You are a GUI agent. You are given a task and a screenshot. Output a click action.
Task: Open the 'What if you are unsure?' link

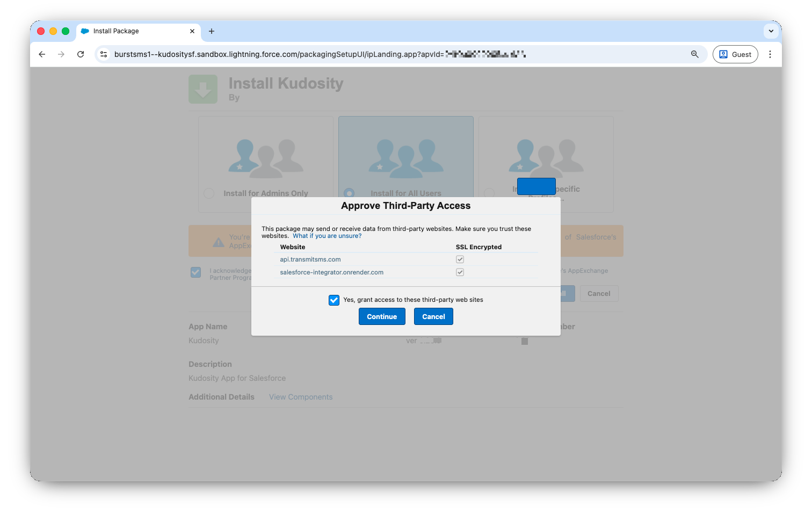pos(327,236)
